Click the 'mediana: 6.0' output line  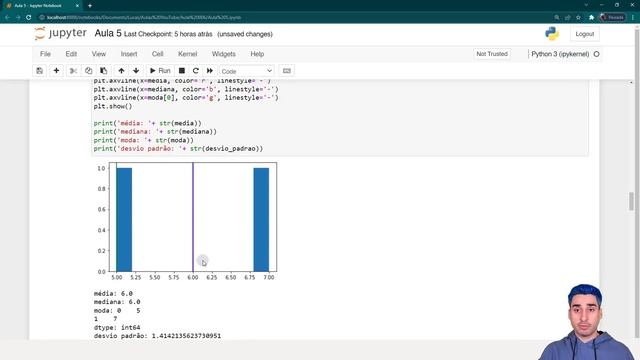117,302
